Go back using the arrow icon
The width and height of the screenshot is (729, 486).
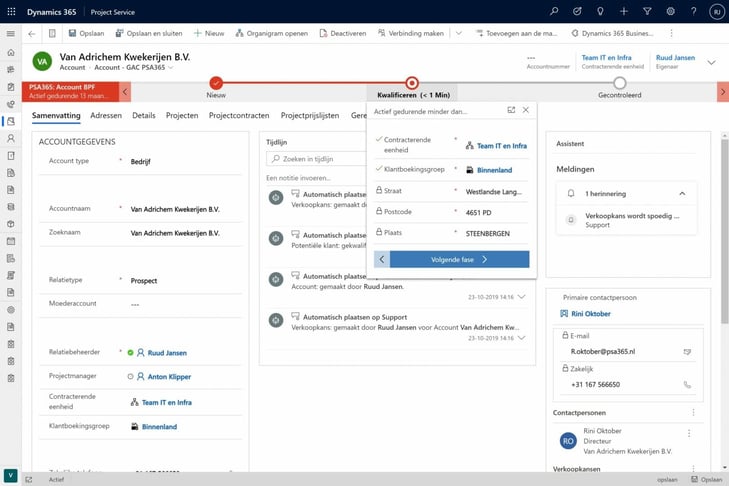point(32,33)
